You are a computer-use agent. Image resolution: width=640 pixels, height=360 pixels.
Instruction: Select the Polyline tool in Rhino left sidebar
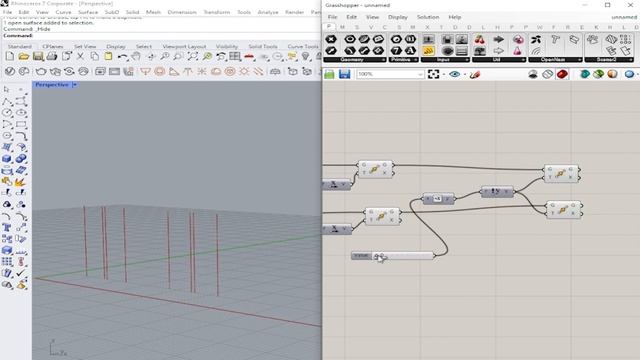tap(7, 101)
